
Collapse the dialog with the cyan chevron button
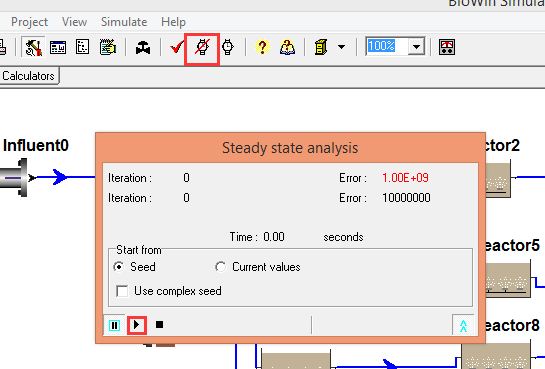463,325
